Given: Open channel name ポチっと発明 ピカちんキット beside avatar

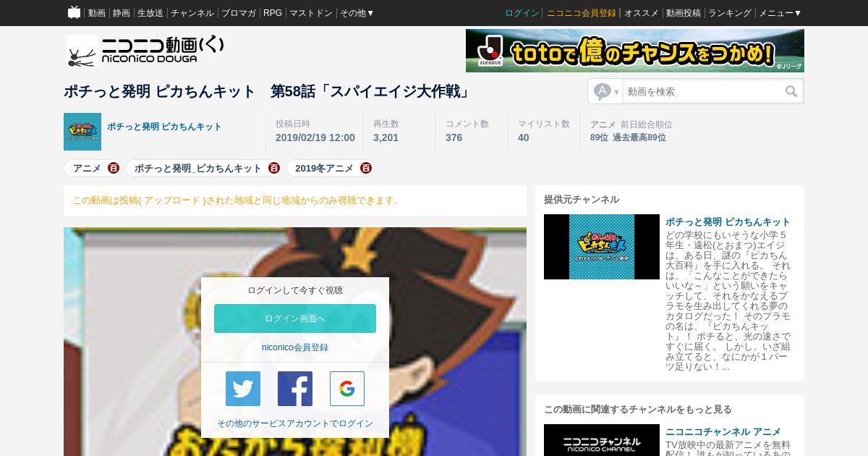Looking at the screenshot, I should 164,127.
